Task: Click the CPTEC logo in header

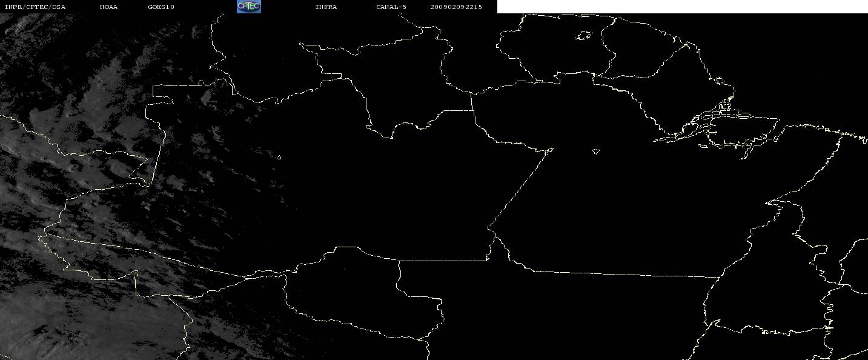Action: tap(248, 7)
